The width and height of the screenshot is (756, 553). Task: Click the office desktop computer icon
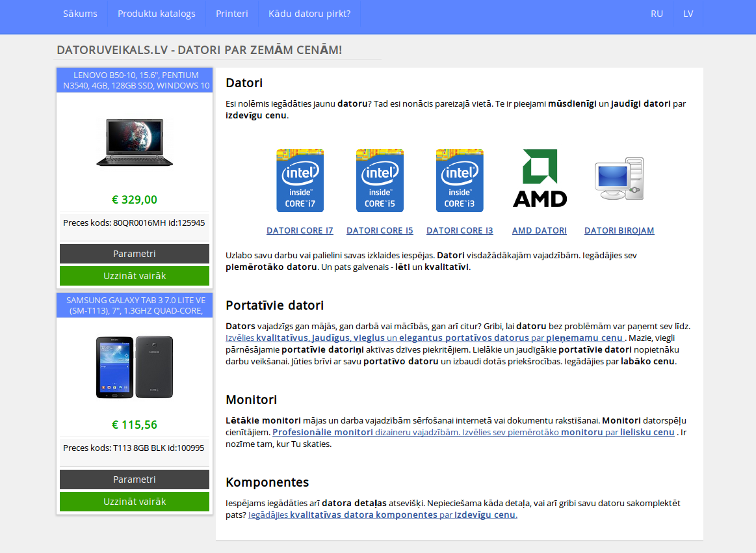[x=619, y=178]
